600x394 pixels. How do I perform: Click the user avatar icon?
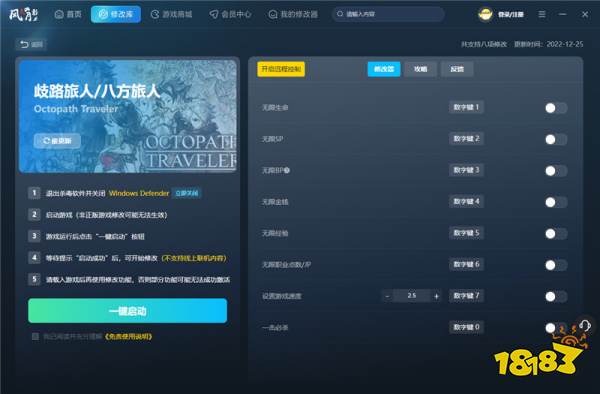click(x=485, y=15)
